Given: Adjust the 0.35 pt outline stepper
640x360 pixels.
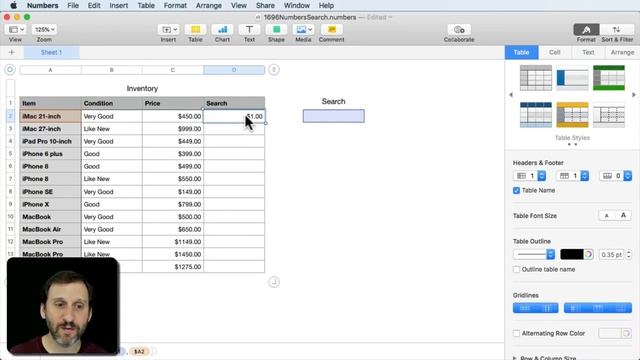Looking at the screenshot, I should 629,254.
